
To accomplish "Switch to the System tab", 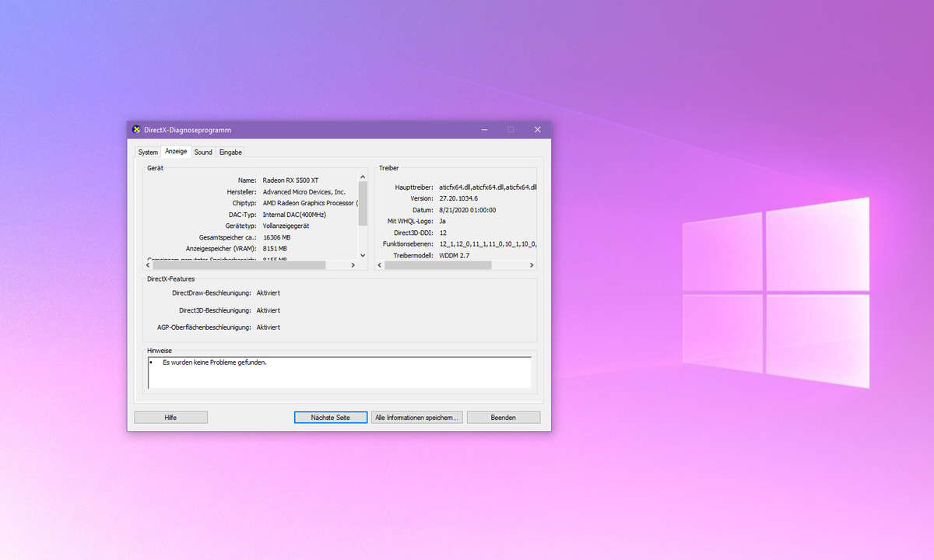I will [x=148, y=152].
